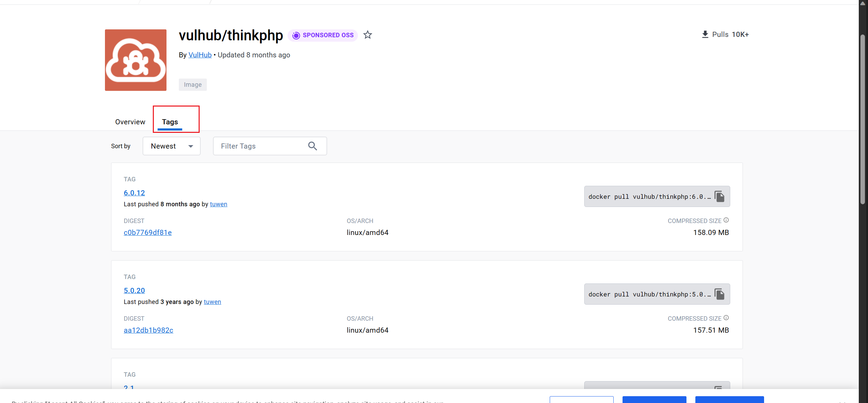
Task: Open digest aa12db1b982c
Action: pos(148,330)
